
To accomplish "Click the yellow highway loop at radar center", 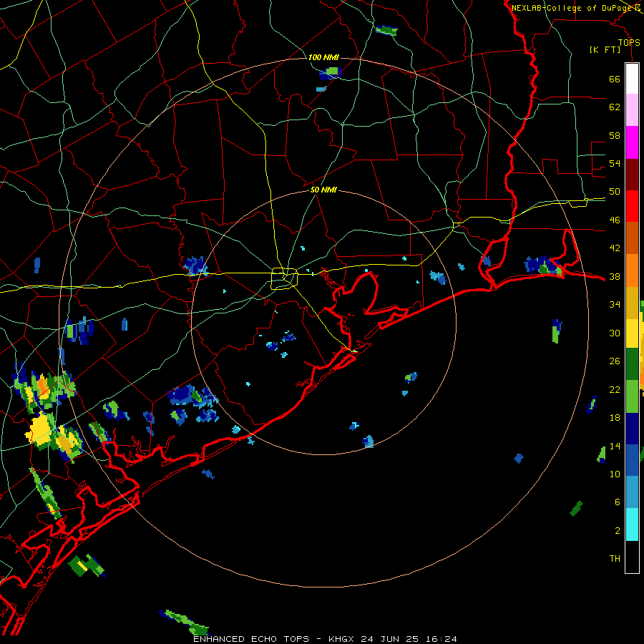I will click(x=284, y=278).
